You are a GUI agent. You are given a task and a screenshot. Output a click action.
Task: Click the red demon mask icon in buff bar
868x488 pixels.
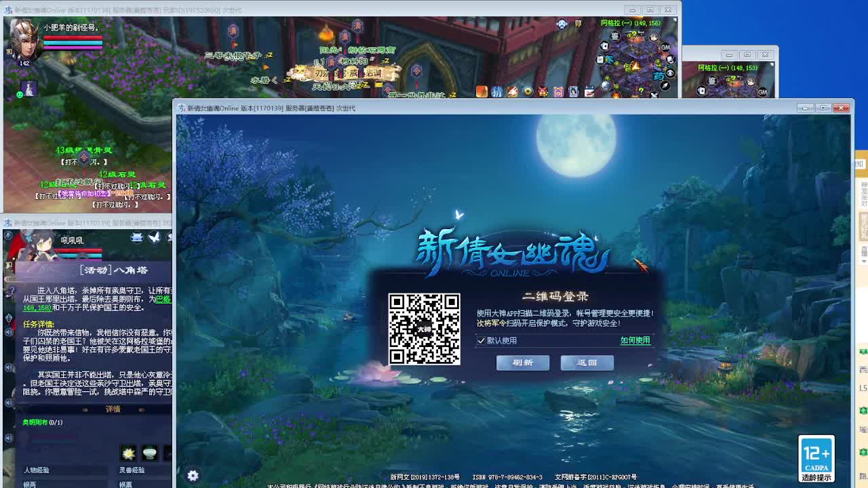(543, 91)
